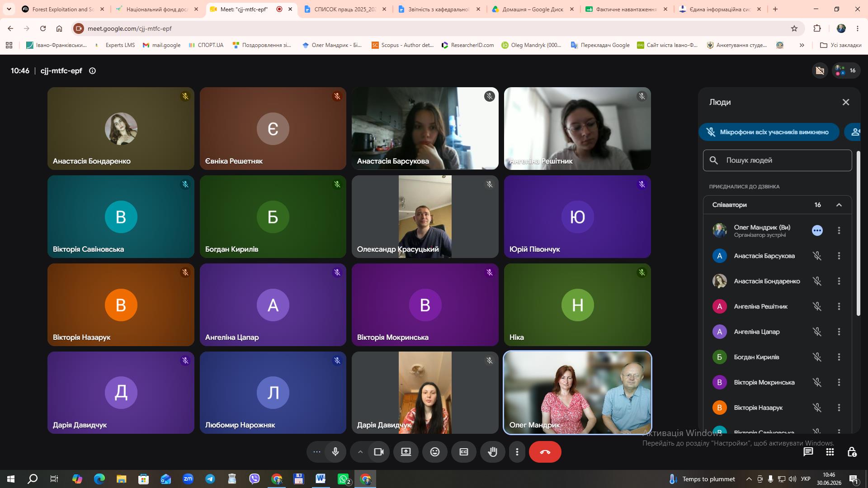The width and height of the screenshot is (868, 488).
Task: Toggle your camera in the bottom bar
Action: (x=379, y=452)
